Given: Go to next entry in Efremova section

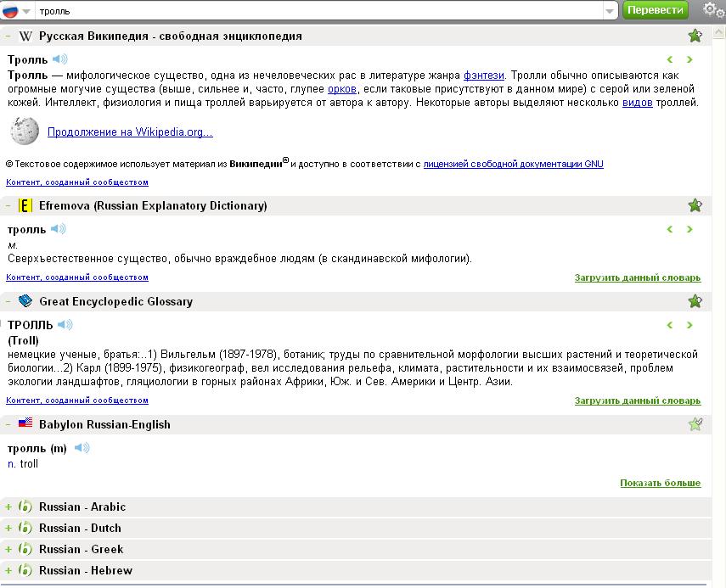Looking at the screenshot, I should click(x=689, y=229).
